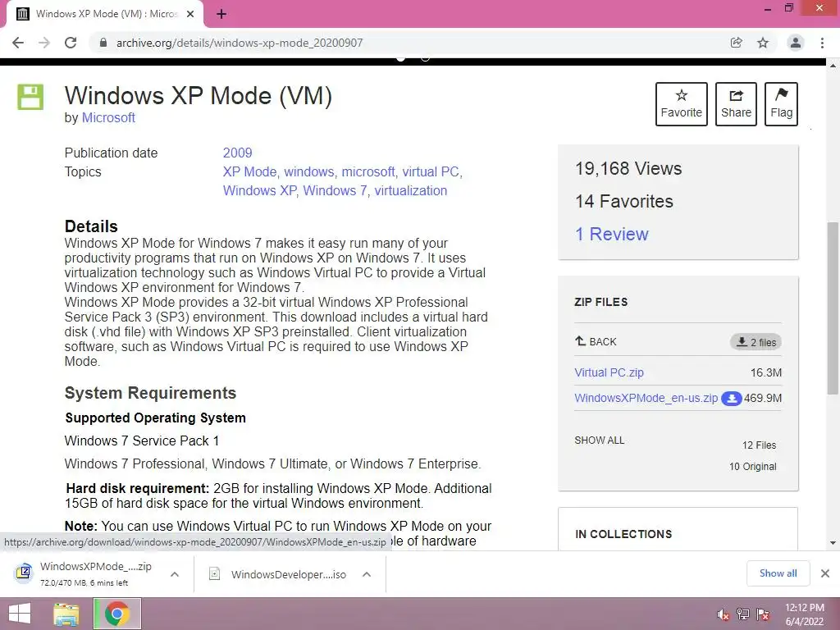Click the Favorite star button
The width and height of the screenshot is (840, 630).
tap(682, 104)
